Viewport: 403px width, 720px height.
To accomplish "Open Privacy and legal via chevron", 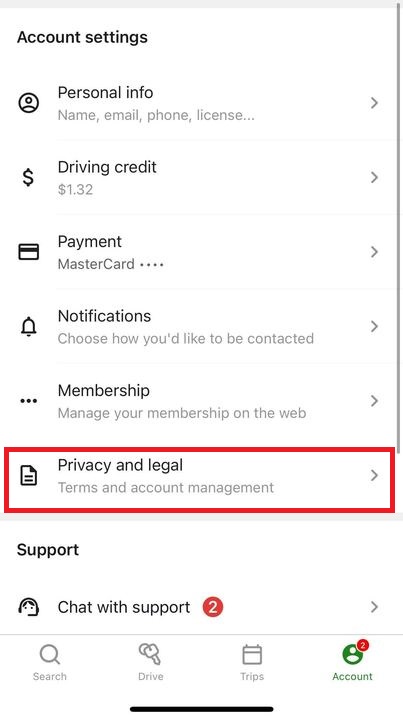I will (x=375, y=475).
